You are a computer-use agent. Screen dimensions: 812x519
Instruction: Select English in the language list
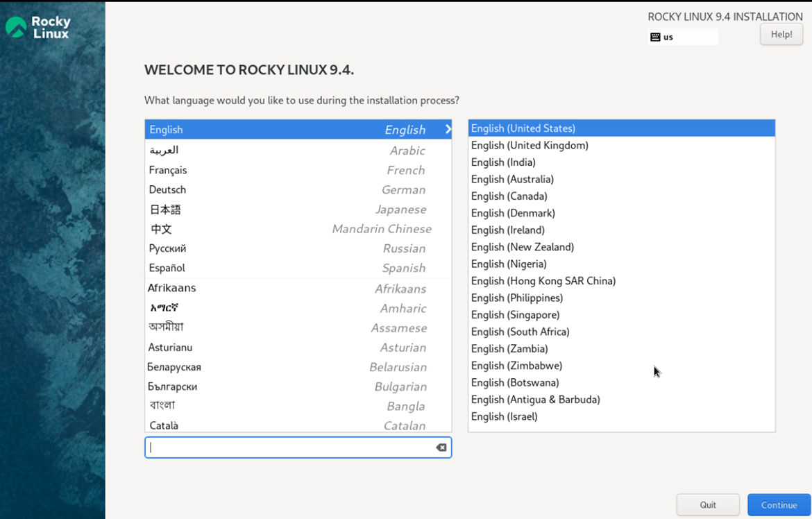click(x=298, y=130)
